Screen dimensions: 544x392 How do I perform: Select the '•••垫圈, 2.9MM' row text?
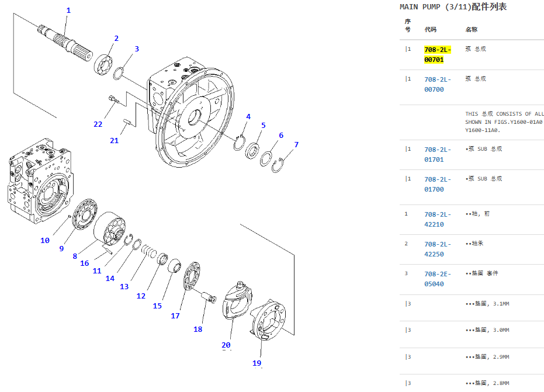[487, 357]
